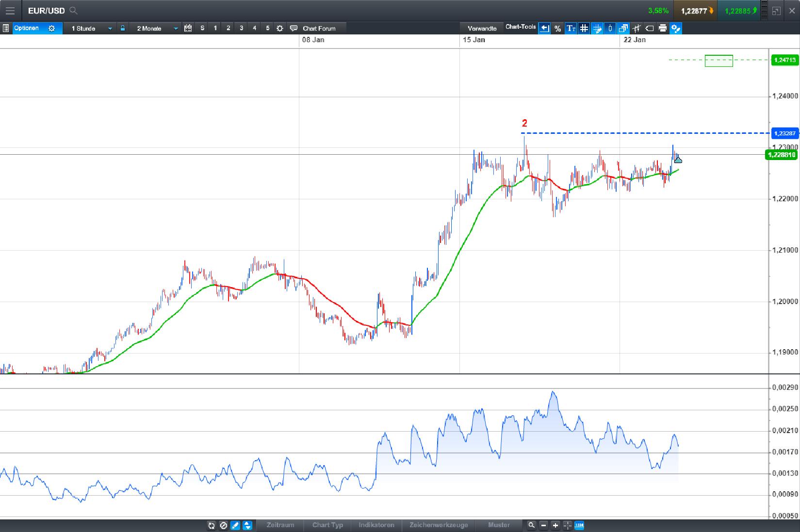The height and width of the screenshot is (532, 800).
Task: Toggle the no-drawing prohibition icon
Action: pos(224,526)
